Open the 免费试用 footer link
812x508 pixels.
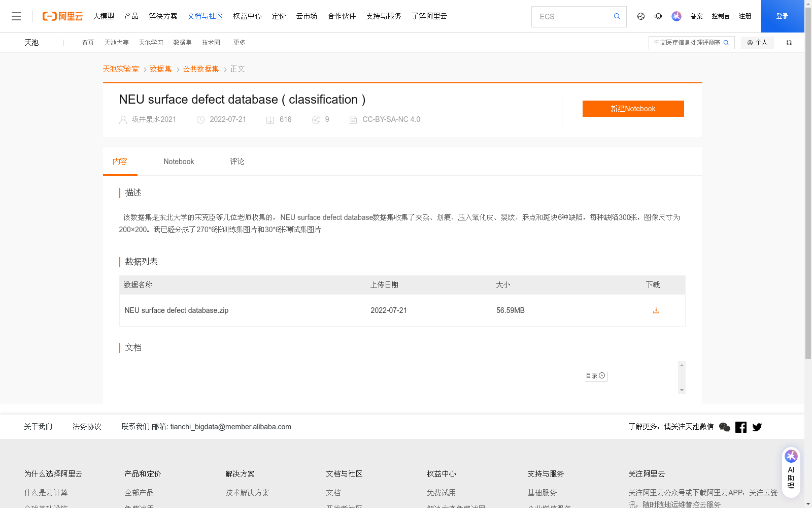point(441,493)
